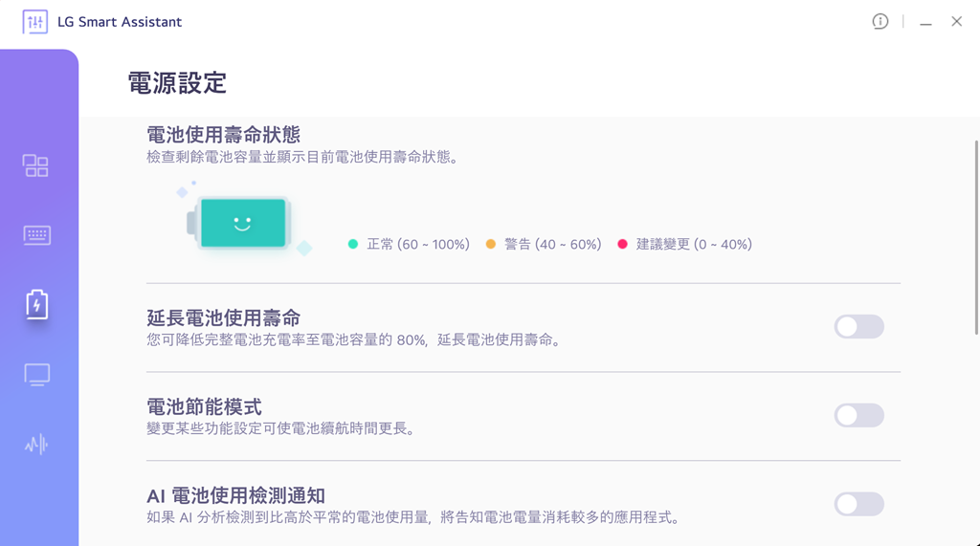Click the red 建議變更 legend dot
This screenshot has height=546, width=980.
click(622, 245)
